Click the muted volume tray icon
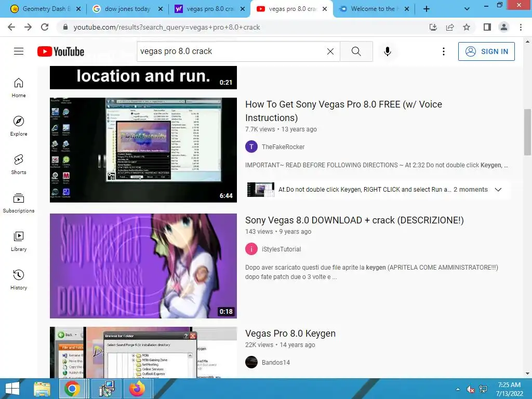 click(470, 389)
